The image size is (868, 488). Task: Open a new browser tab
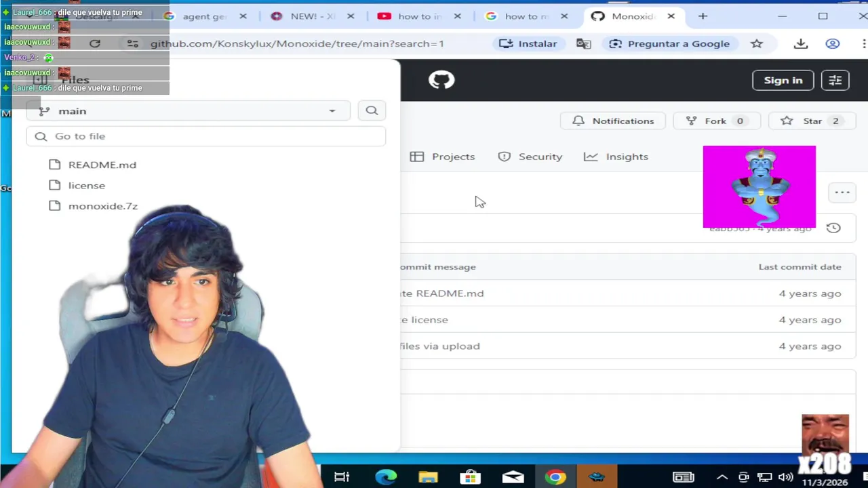tap(703, 16)
